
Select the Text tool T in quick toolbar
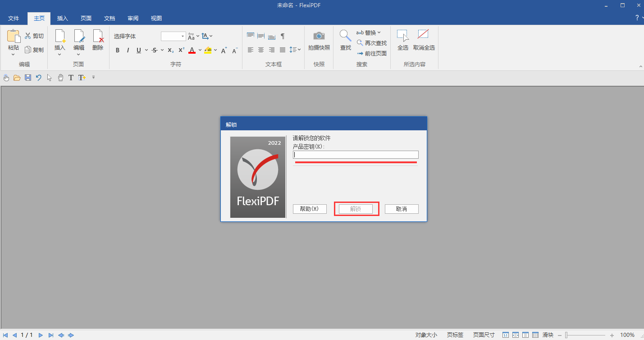click(71, 78)
